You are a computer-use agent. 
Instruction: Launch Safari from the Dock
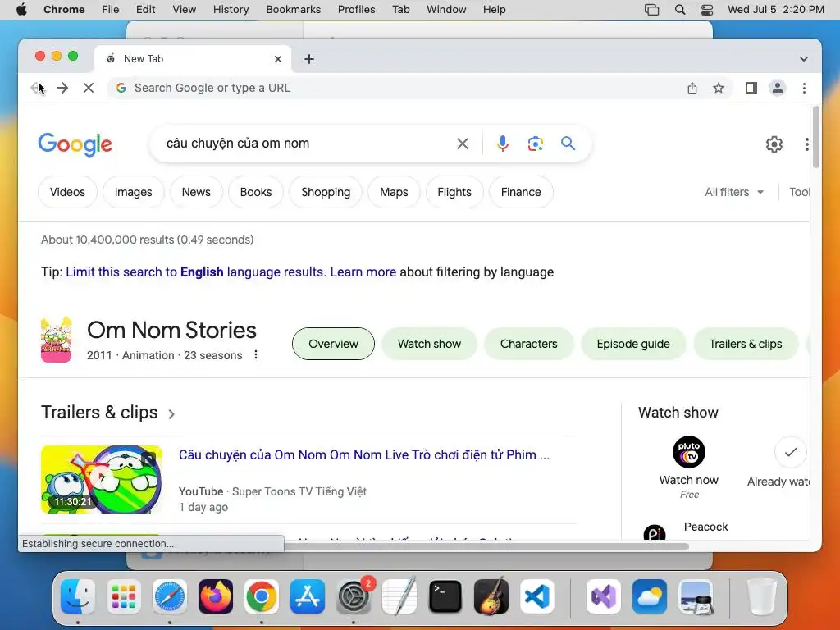coord(169,596)
